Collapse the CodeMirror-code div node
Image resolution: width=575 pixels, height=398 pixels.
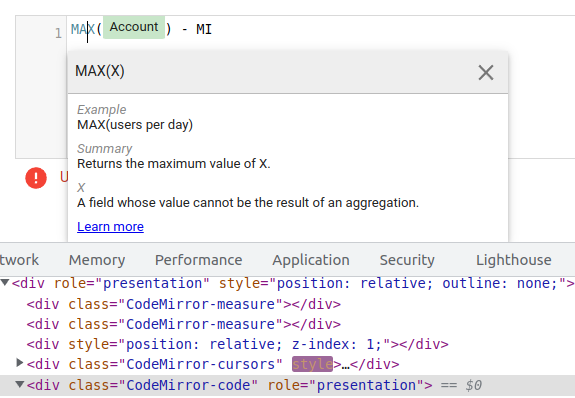pyautogui.click(x=20, y=384)
